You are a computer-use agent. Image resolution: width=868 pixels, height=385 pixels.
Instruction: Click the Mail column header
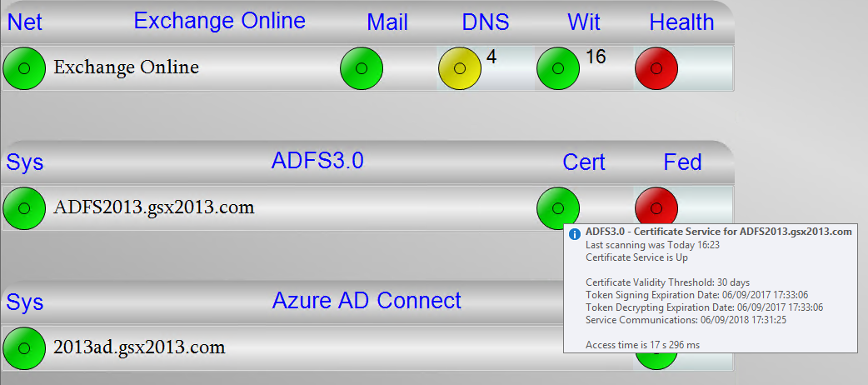pyautogui.click(x=387, y=22)
